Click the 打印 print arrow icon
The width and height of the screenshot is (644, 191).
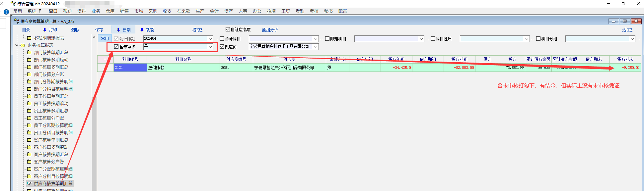pyautogui.click(x=44, y=30)
